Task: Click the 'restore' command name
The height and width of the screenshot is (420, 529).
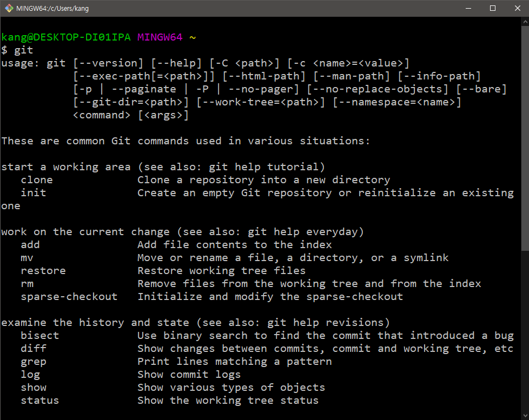Action: point(43,271)
